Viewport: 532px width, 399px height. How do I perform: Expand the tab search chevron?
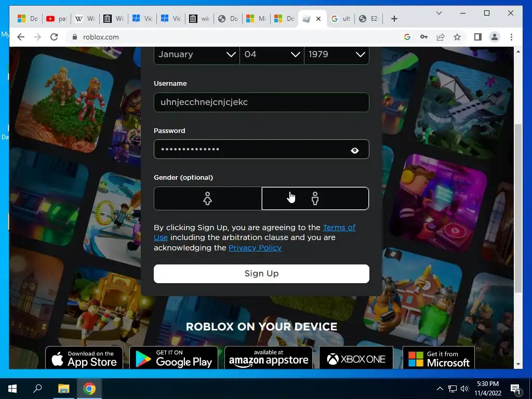(438, 13)
